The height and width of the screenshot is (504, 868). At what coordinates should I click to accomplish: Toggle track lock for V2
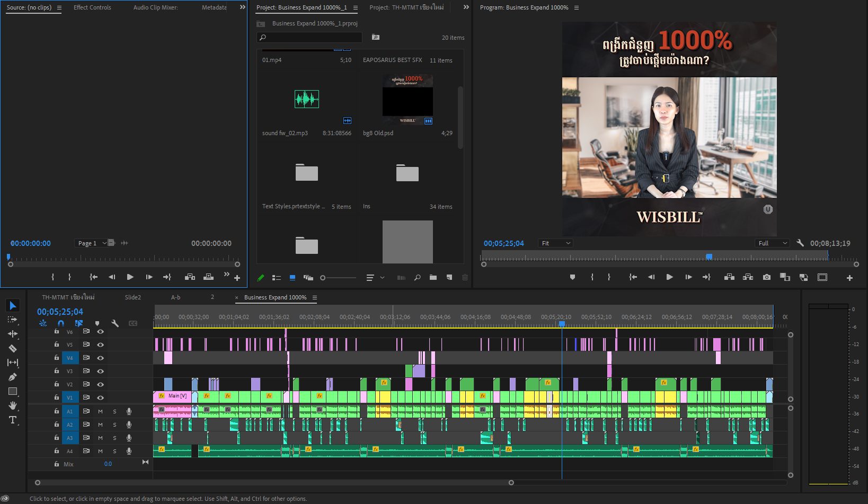pyautogui.click(x=57, y=384)
